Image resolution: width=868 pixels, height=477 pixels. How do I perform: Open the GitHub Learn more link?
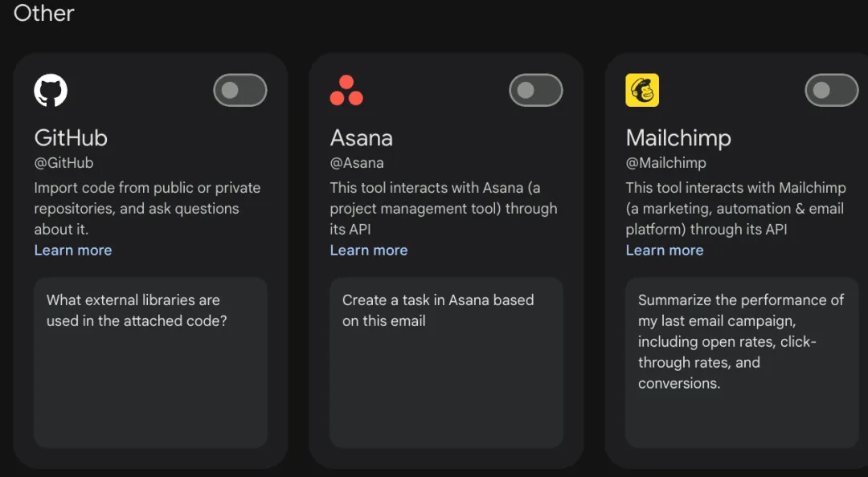click(73, 250)
